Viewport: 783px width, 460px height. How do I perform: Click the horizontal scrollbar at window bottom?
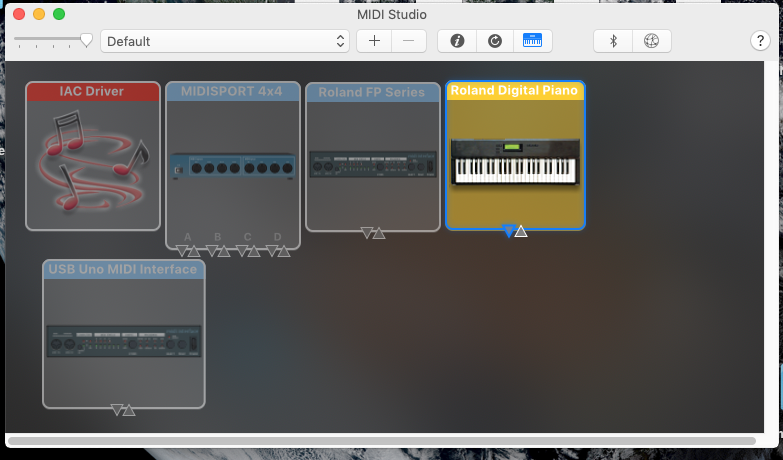pos(382,441)
